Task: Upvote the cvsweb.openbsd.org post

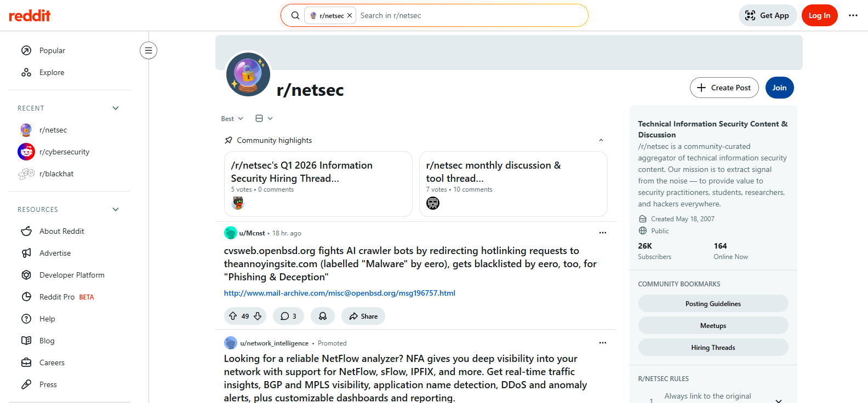Action: pos(233,316)
